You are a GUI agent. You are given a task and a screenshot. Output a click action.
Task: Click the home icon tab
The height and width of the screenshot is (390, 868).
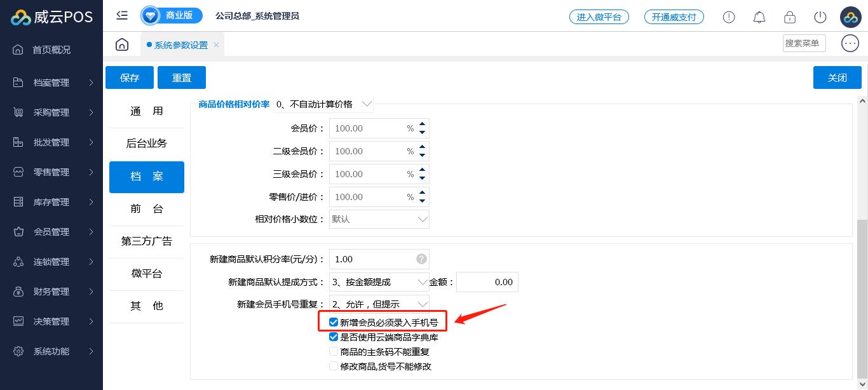(122, 44)
